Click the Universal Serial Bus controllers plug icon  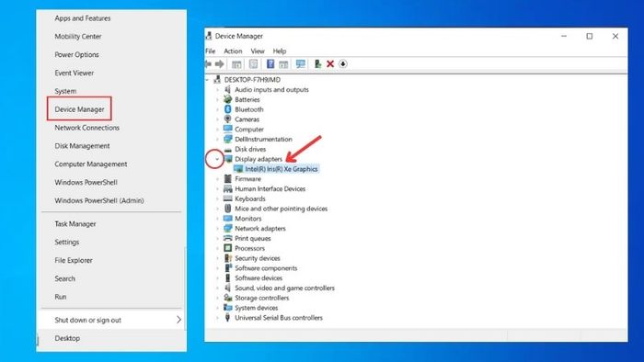tap(228, 317)
